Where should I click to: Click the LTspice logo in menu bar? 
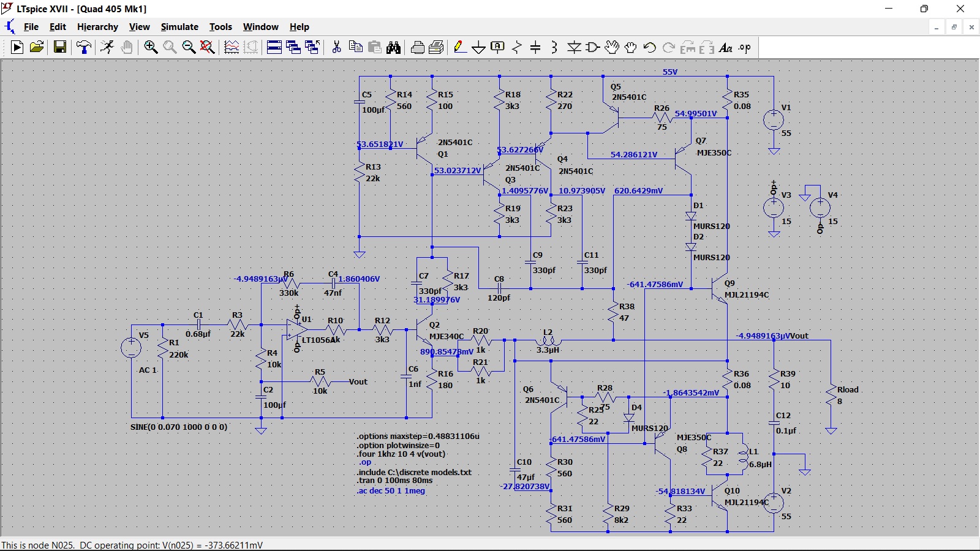coord(9,27)
